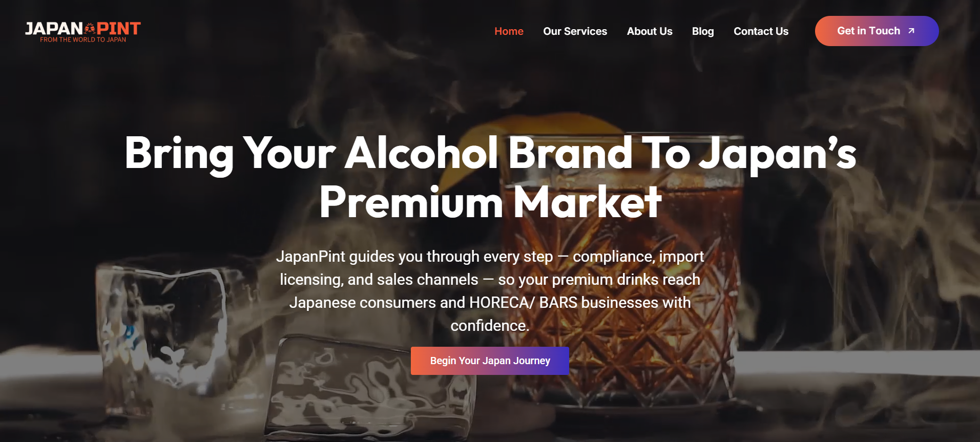Visit the Blog section
The width and height of the screenshot is (980, 442).
703,31
